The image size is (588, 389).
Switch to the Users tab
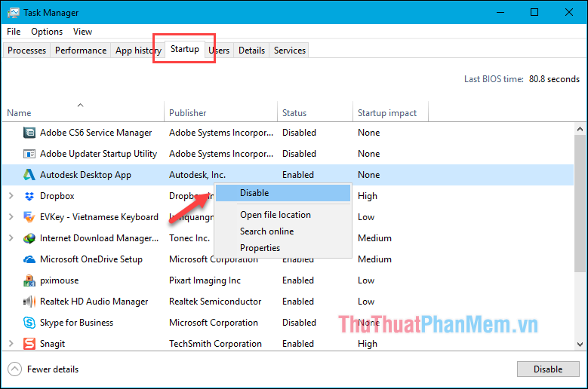tap(219, 51)
